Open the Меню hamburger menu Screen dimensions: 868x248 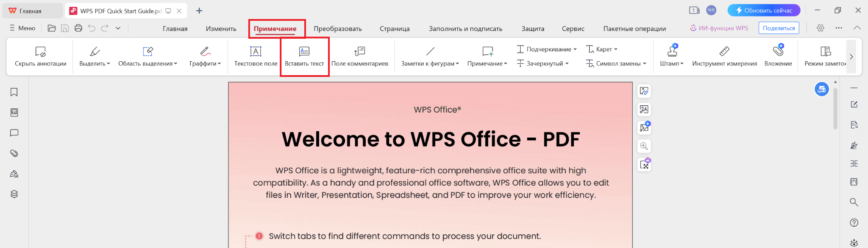point(22,28)
